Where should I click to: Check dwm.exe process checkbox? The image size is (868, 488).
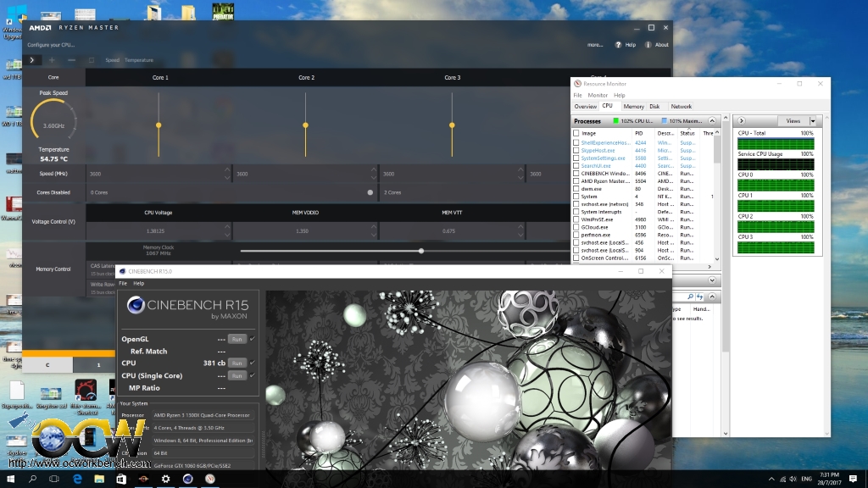point(576,189)
